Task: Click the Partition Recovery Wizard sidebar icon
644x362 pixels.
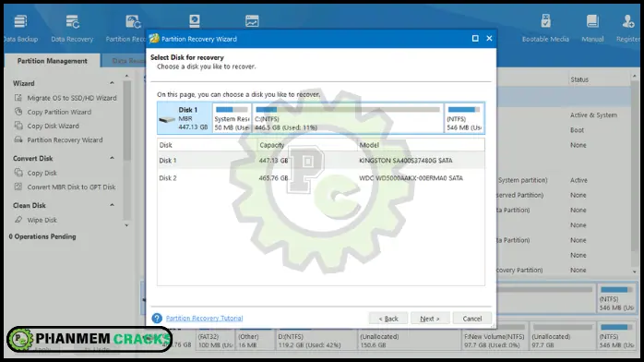Action: pos(18,139)
